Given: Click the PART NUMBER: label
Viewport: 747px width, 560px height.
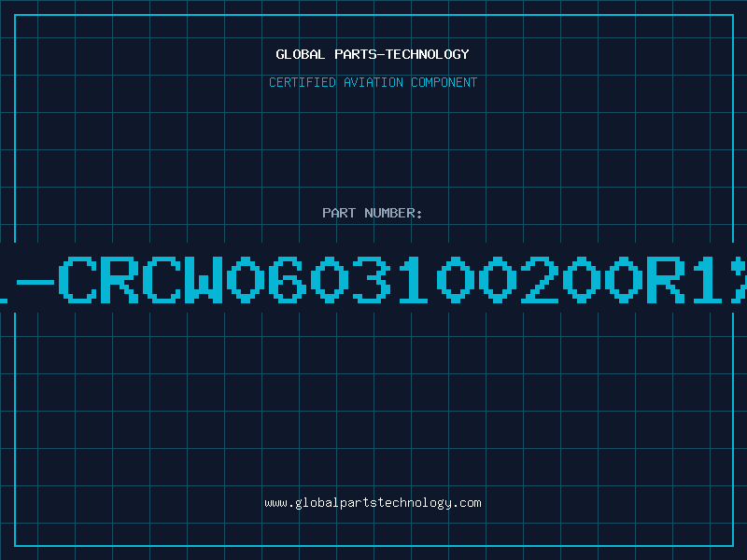Looking at the screenshot, I should click(x=373, y=213).
